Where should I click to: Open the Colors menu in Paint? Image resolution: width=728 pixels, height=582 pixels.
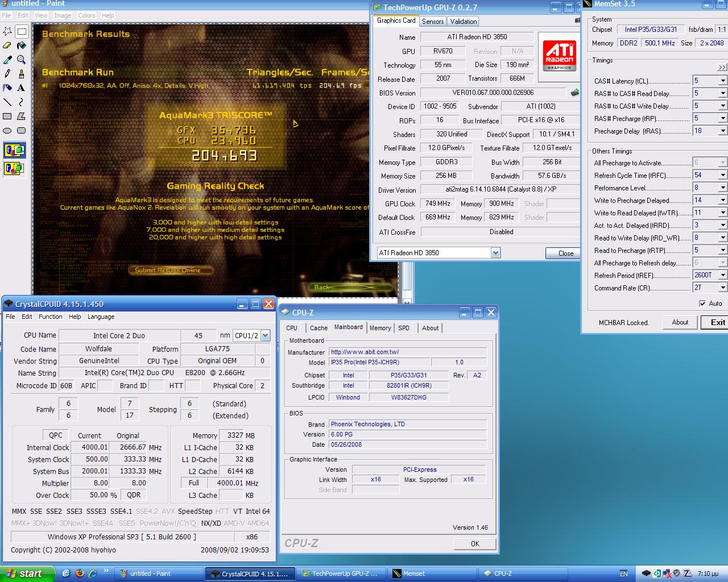point(86,15)
